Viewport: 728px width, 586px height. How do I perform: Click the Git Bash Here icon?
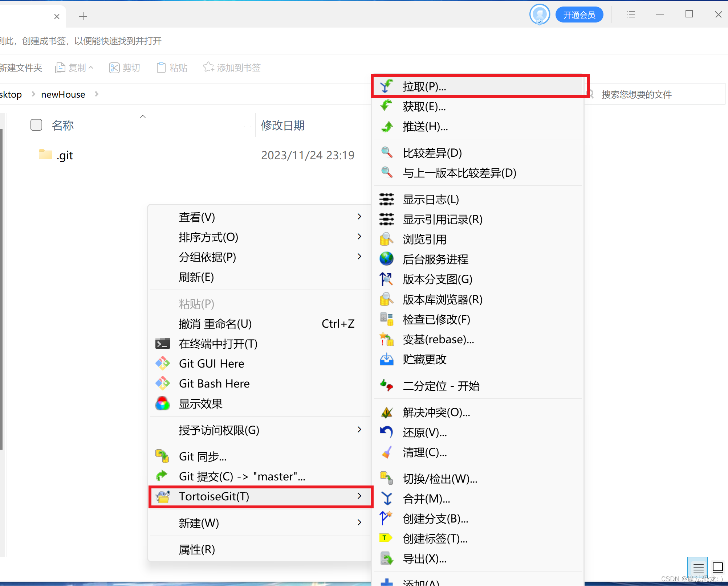[163, 384]
